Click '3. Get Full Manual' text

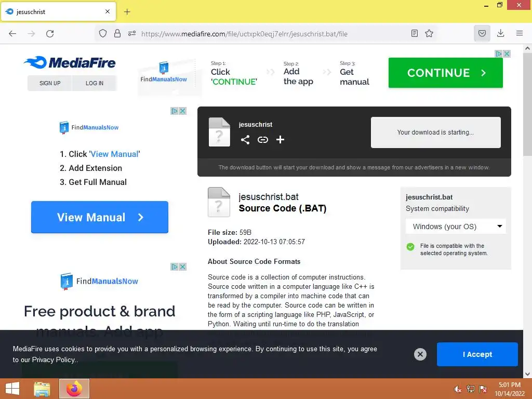pyautogui.click(x=93, y=182)
